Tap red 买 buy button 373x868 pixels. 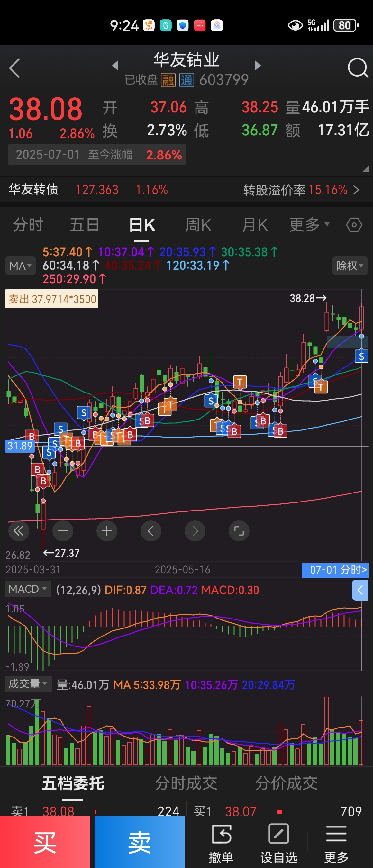pos(45,842)
